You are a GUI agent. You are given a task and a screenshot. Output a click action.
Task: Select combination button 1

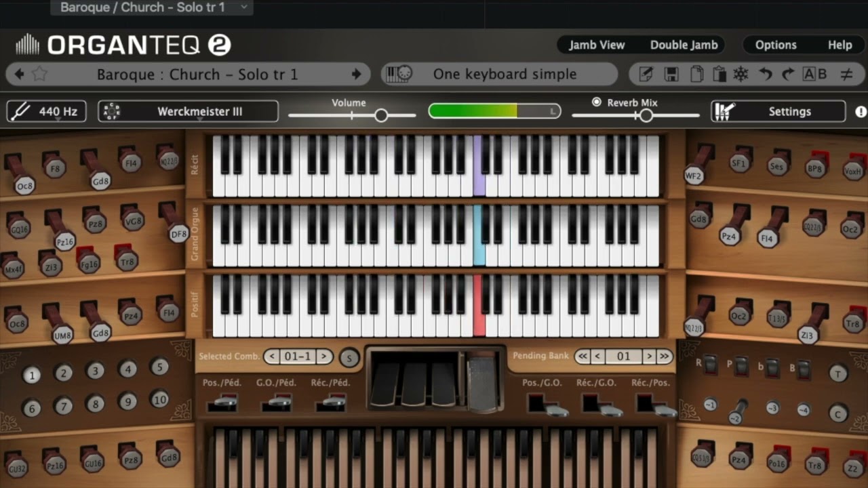click(31, 375)
